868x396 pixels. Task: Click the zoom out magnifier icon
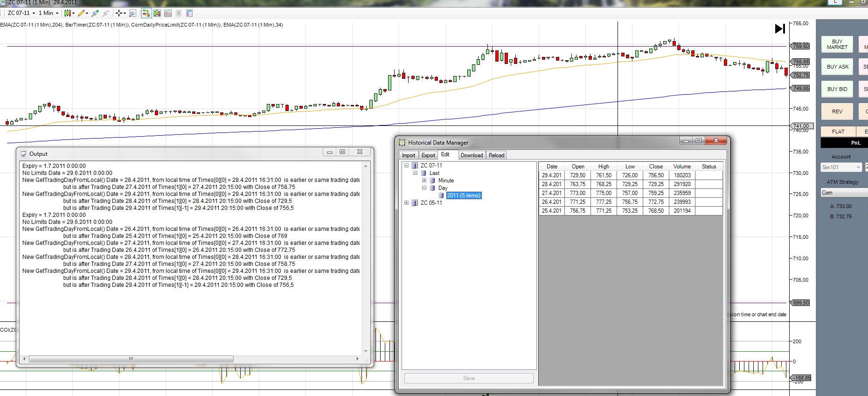(106, 13)
